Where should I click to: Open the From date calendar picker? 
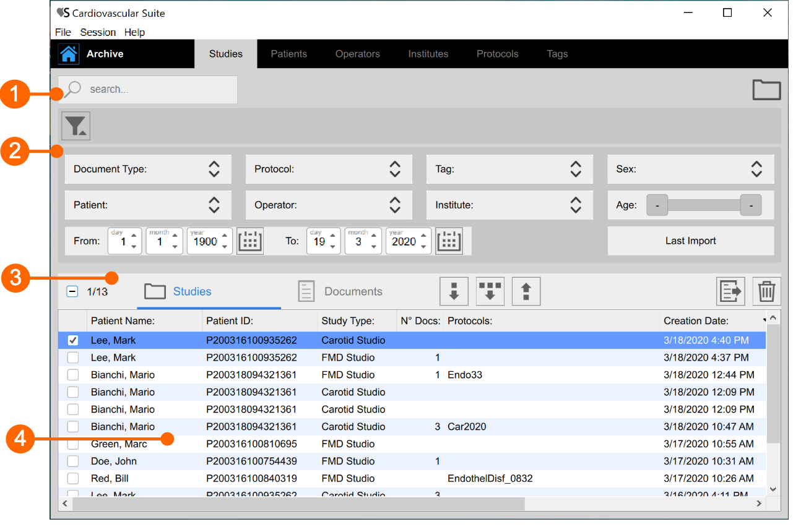pos(250,241)
